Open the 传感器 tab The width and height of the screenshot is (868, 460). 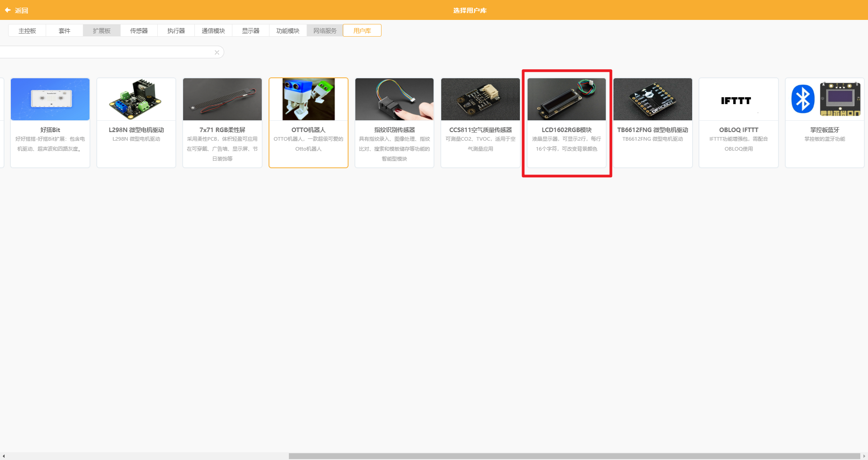pyautogui.click(x=139, y=30)
